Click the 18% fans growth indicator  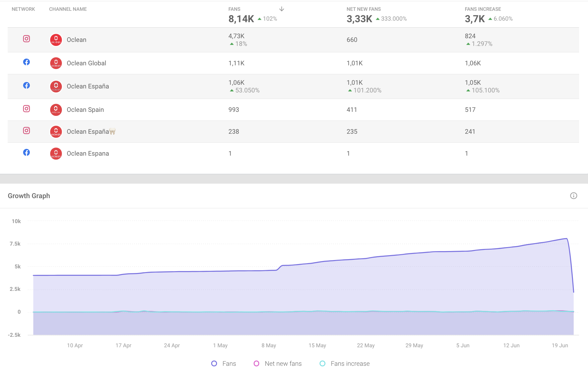239,44
